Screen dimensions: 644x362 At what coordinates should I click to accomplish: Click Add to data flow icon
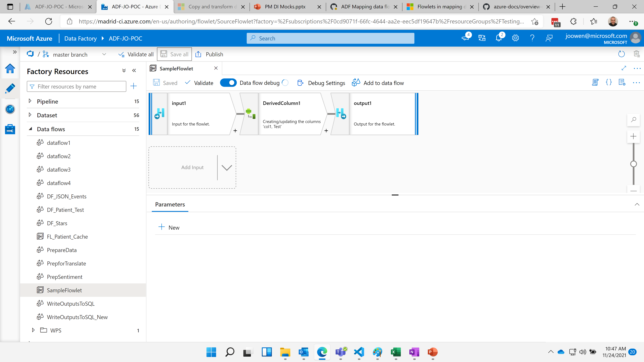(356, 83)
